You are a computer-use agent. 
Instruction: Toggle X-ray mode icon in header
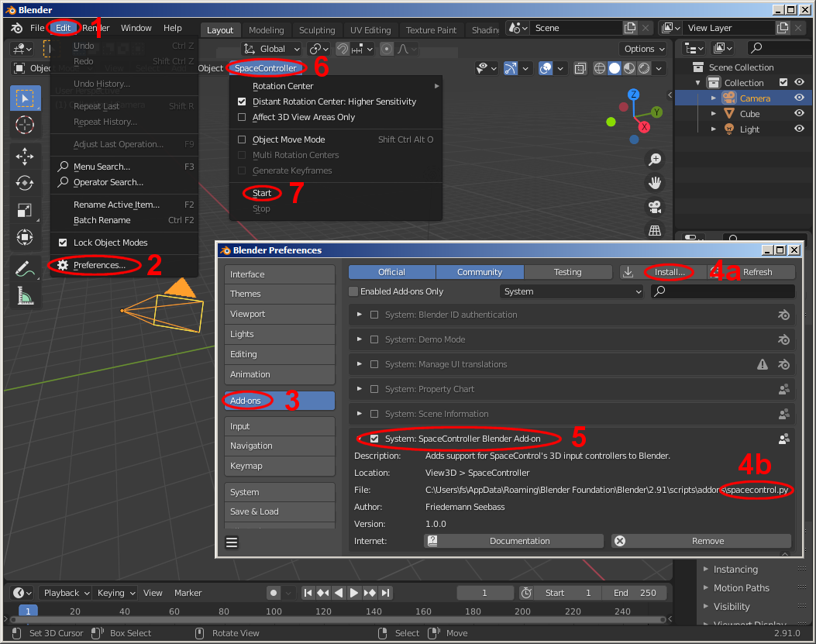tap(580, 68)
